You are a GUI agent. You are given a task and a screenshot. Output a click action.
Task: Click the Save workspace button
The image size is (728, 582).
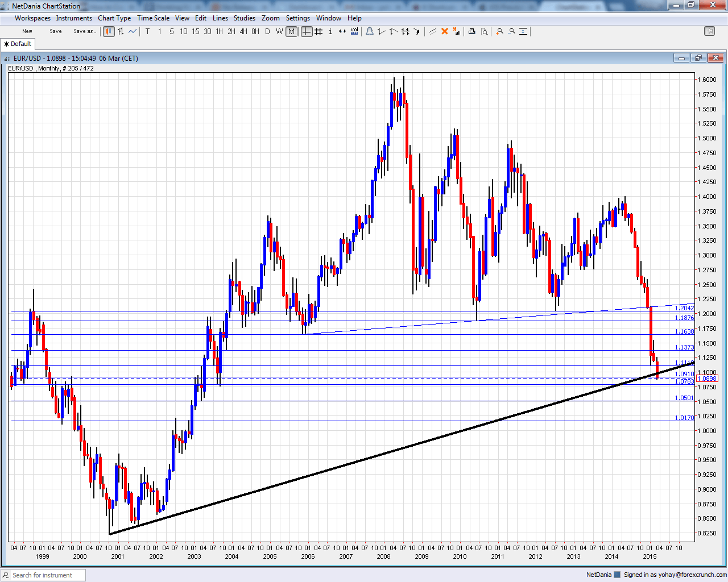coord(56,31)
